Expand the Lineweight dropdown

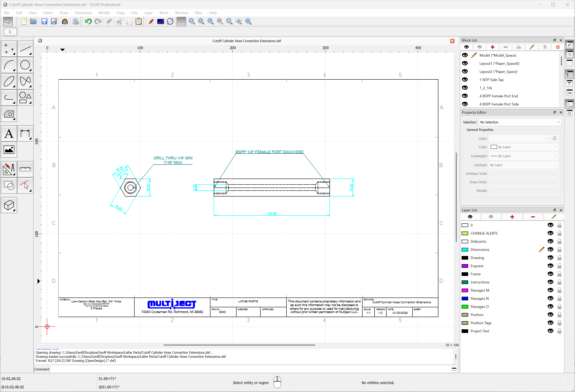click(524, 156)
